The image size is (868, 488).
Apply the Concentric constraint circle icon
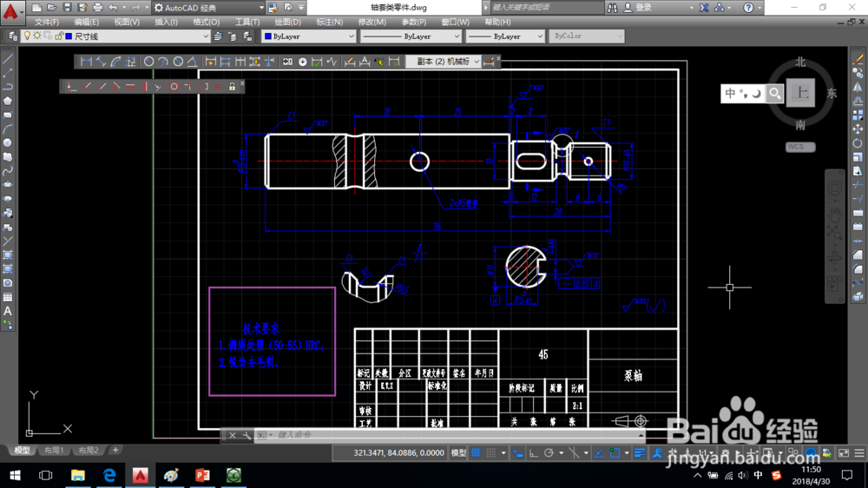point(174,87)
